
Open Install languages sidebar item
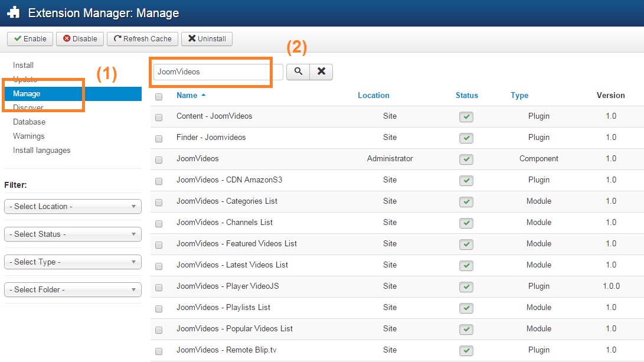(x=41, y=151)
